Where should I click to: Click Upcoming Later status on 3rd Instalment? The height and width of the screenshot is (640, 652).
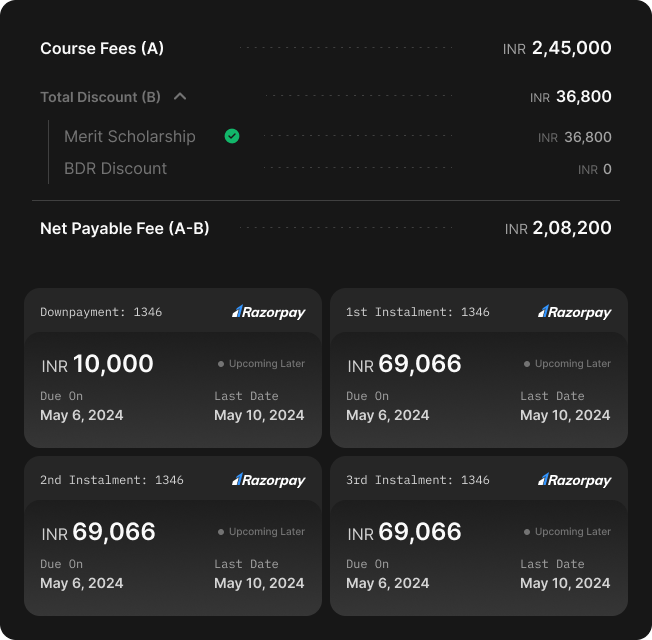tap(567, 532)
